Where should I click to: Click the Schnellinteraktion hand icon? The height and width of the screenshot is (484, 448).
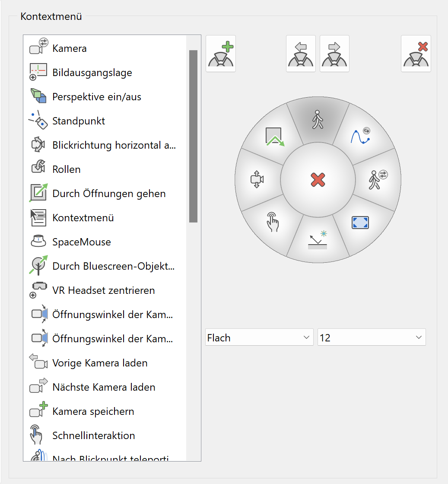pos(36,435)
